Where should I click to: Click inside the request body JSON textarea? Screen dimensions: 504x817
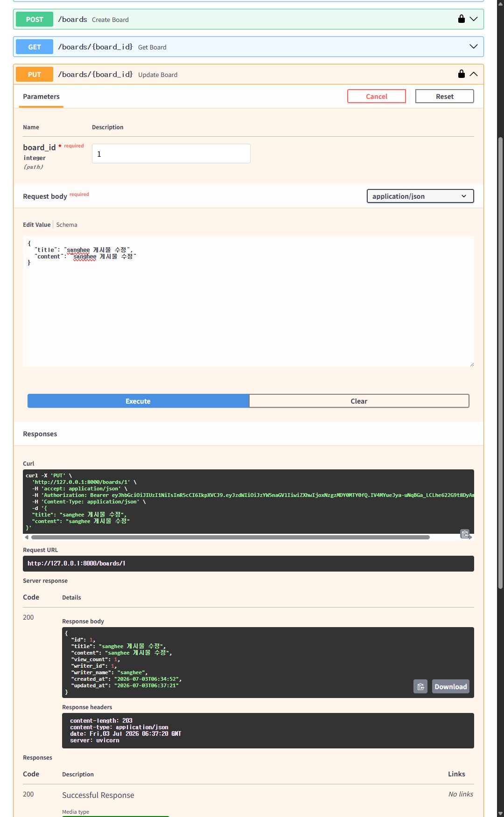[248, 301]
